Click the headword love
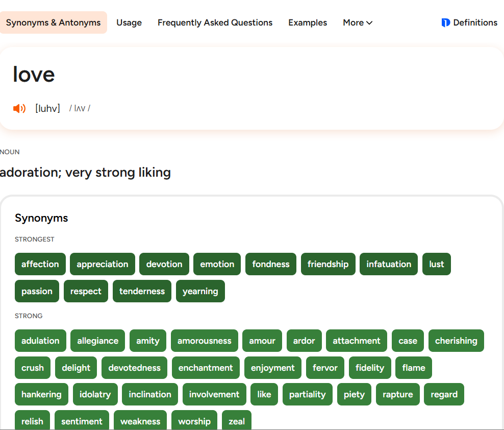This screenshot has height=430, width=504. (34, 75)
